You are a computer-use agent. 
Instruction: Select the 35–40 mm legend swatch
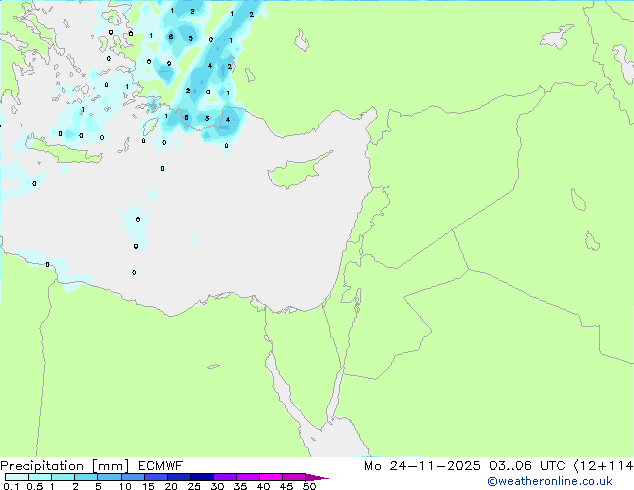coord(248,477)
